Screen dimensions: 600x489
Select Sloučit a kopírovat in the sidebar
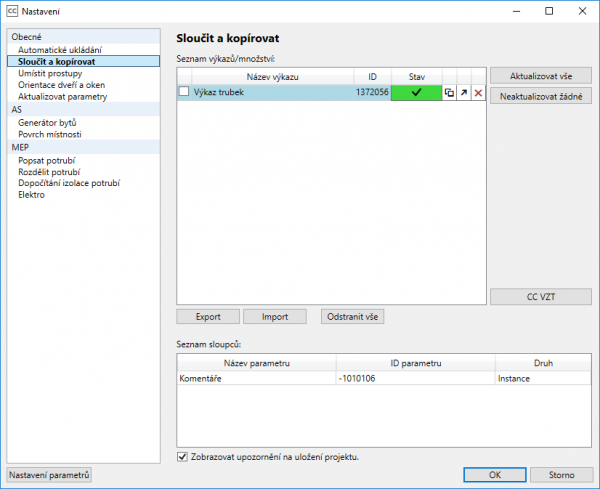tap(83, 61)
